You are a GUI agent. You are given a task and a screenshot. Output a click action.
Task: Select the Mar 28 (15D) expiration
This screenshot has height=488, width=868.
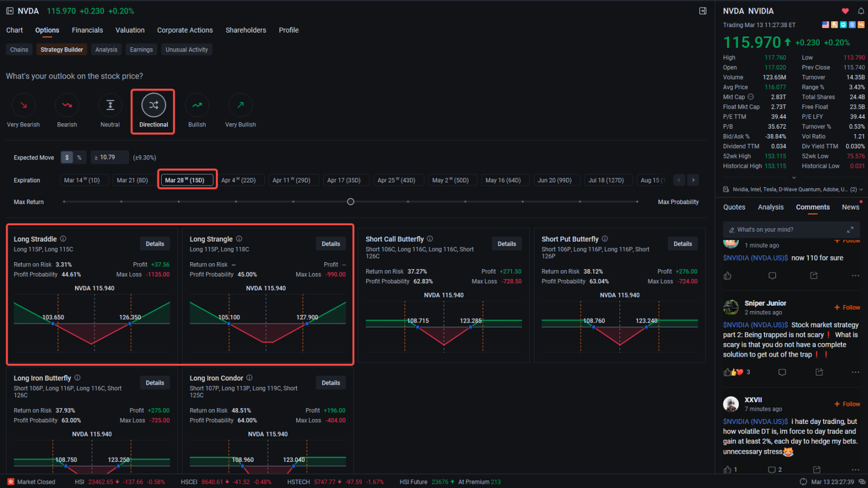point(187,180)
